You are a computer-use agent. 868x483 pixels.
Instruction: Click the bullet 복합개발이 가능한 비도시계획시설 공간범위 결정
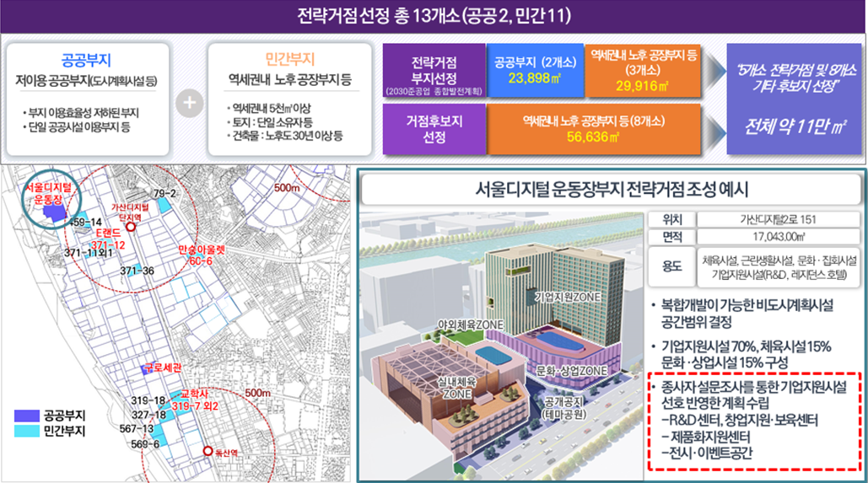741,313
